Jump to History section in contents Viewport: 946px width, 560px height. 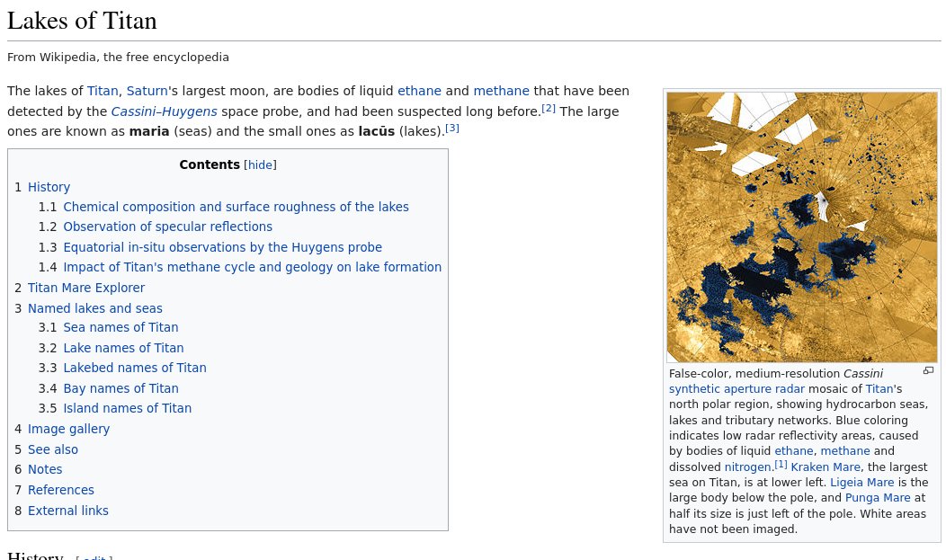pyautogui.click(x=49, y=187)
